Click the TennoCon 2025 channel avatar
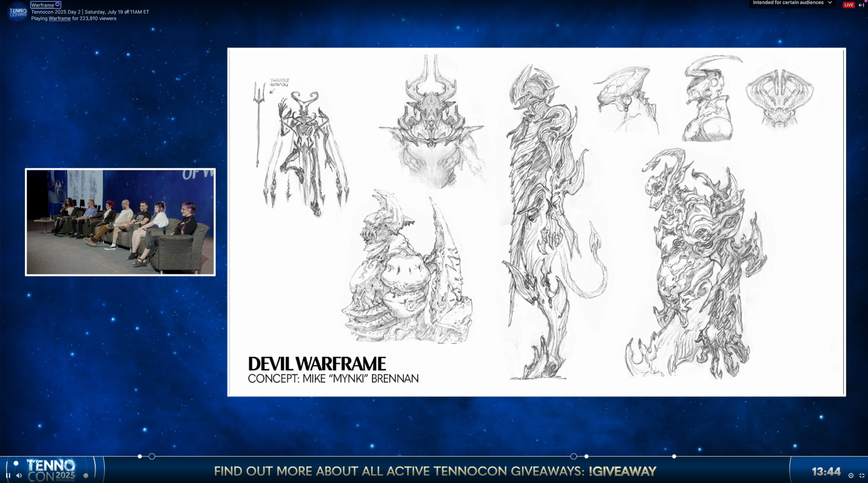The width and height of the screenshot is (868, 483). coord(18,12)
